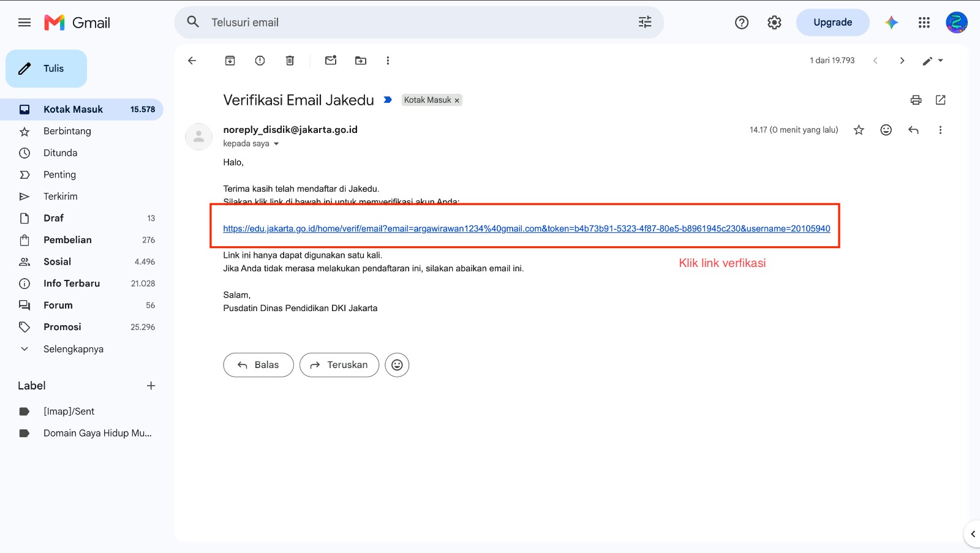Open Promosi category

(x=81, y=327)
